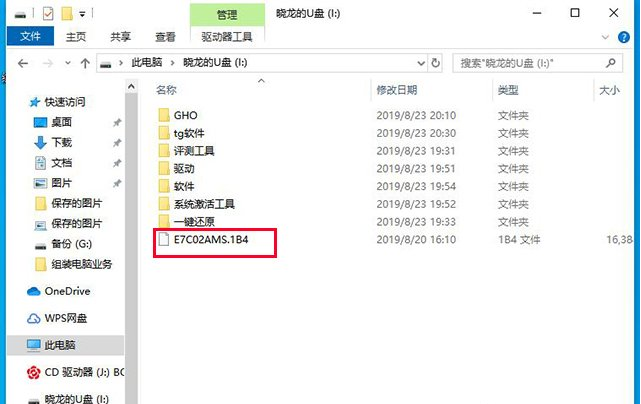Switch to the 查看 ribbon tab

(165, 37)
